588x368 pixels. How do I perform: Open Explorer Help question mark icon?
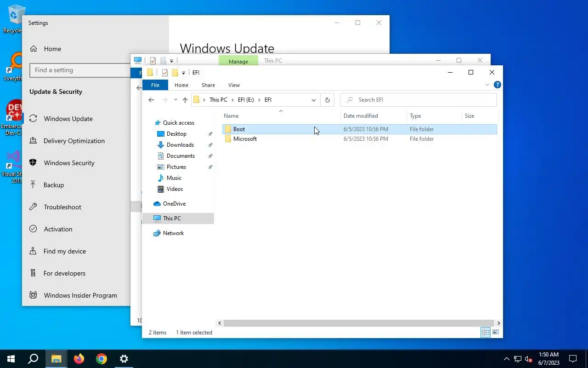tap(497, 85)
